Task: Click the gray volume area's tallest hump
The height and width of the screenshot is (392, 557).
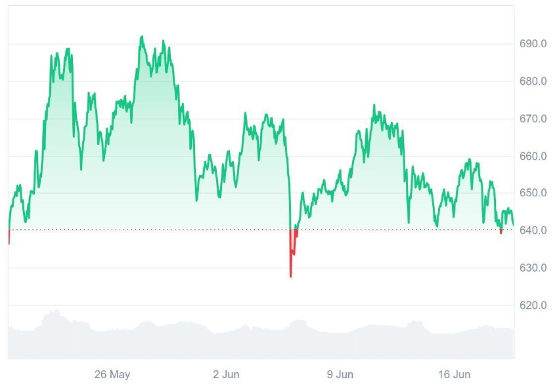Action: [x=56, y=311]
